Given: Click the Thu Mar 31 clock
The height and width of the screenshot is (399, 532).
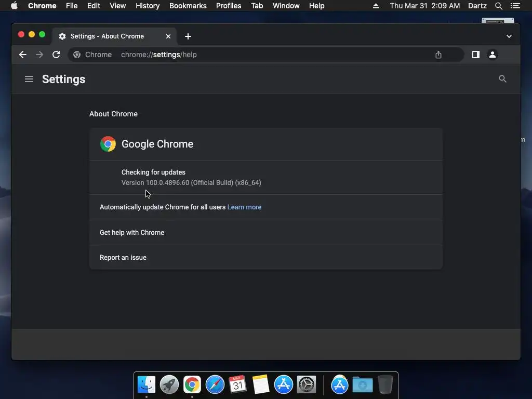Looking at the screenshot, I should coord(425,6).
